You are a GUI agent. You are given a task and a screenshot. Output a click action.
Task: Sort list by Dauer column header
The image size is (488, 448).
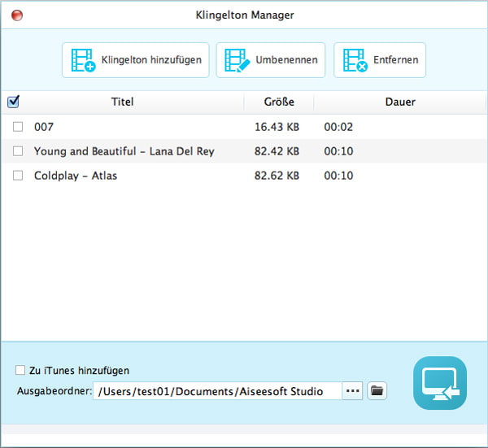click(400, 102)
